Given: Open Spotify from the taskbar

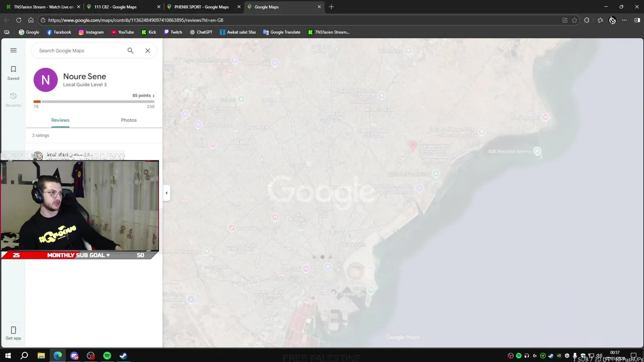Looking at the screenshot, I should [x=107, y=356].
